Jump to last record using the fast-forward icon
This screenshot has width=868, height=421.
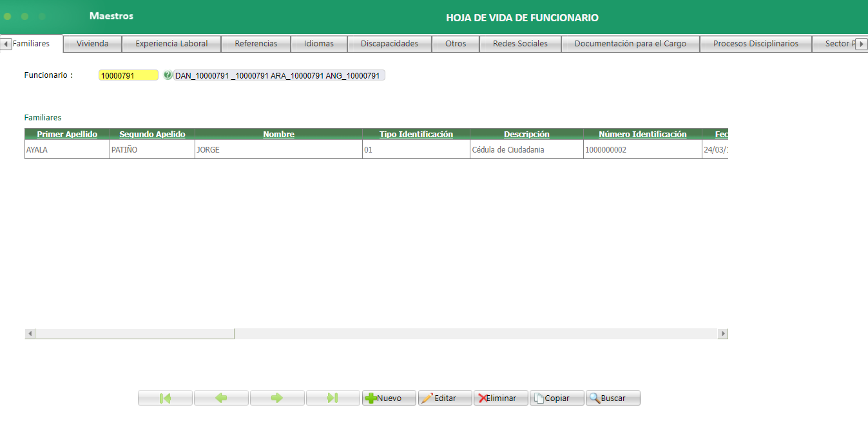tap(333, 397)
